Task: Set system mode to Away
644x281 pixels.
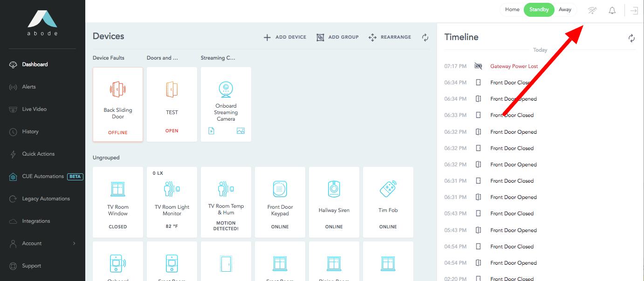Action: [x=565, y=10]
